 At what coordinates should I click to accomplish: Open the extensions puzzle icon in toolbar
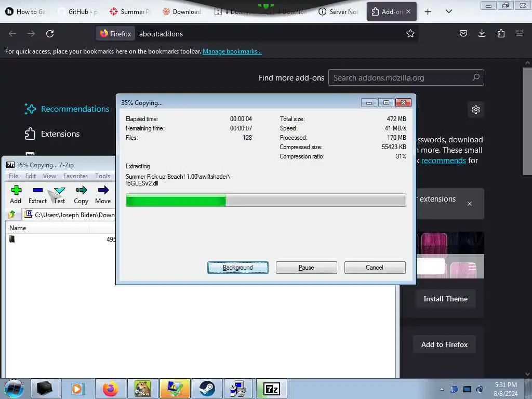tap(501, 33)
